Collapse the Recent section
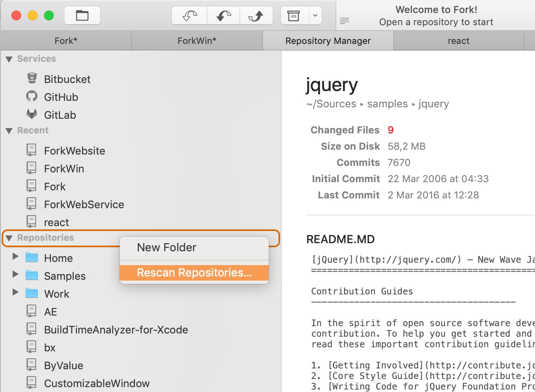Viewport: 535px width, 392px height. tap(9, 131)
